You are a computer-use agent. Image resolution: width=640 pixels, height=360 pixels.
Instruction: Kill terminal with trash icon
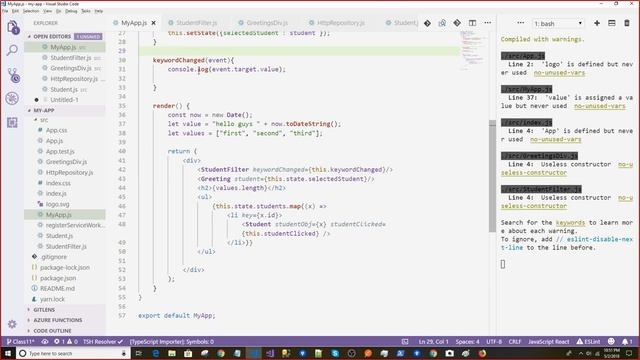[x=627, y=23]
